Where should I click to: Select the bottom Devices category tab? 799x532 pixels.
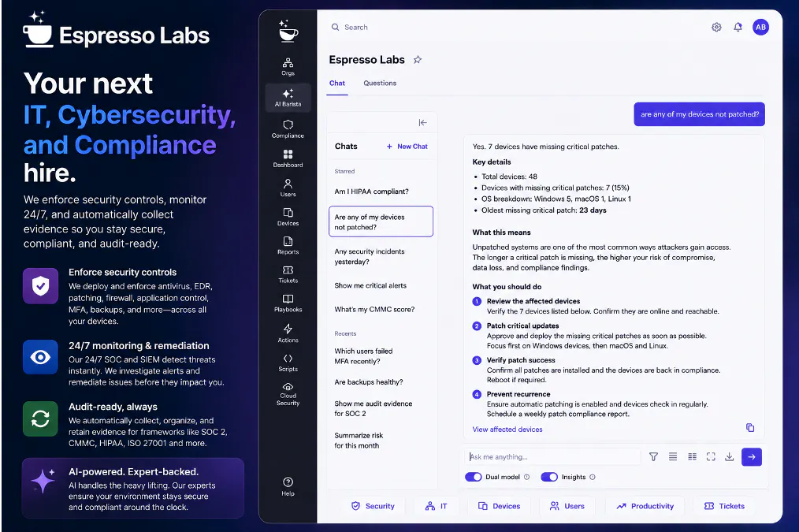tap(499, 506)
